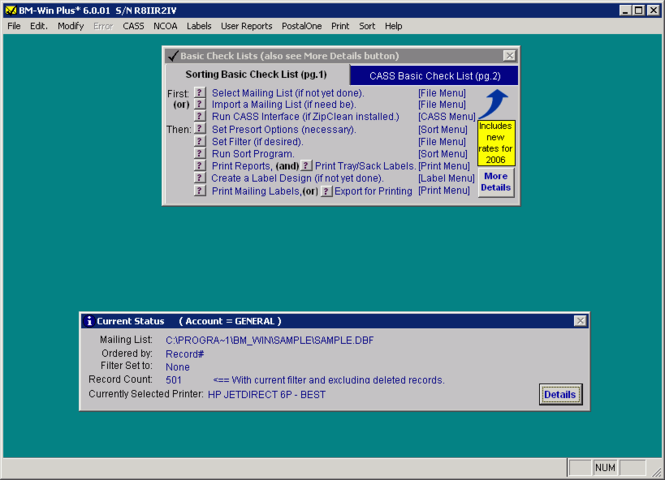Select Sorting Basic Check List tab
This screenshot has height=480, width=665.
point(257,75)
